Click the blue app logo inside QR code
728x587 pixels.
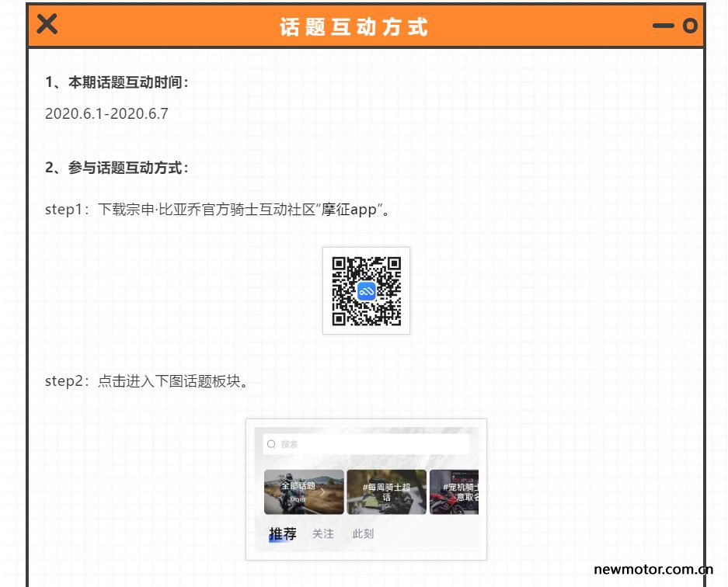(366, 291)
